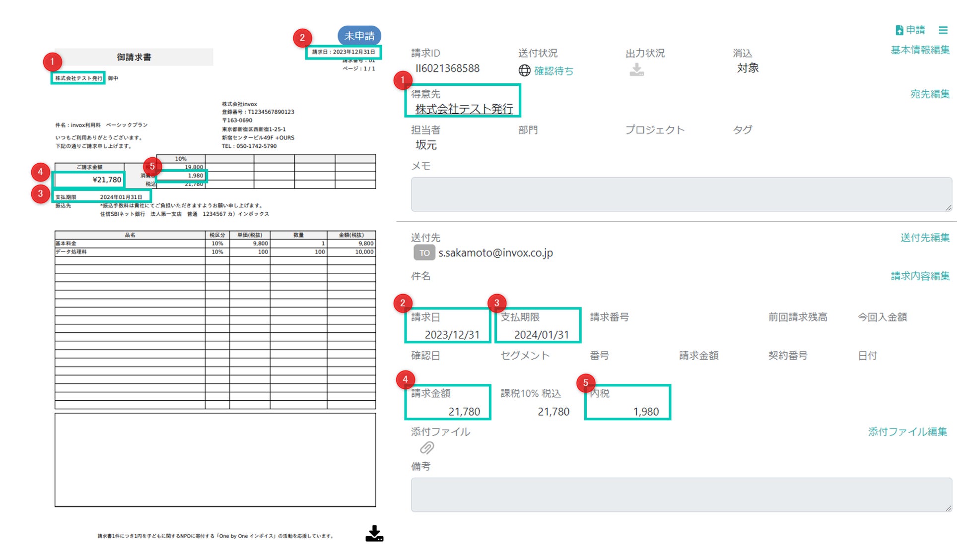Click the 申請 document icon
The image size is (968, 560).
(x=899, y=30)
